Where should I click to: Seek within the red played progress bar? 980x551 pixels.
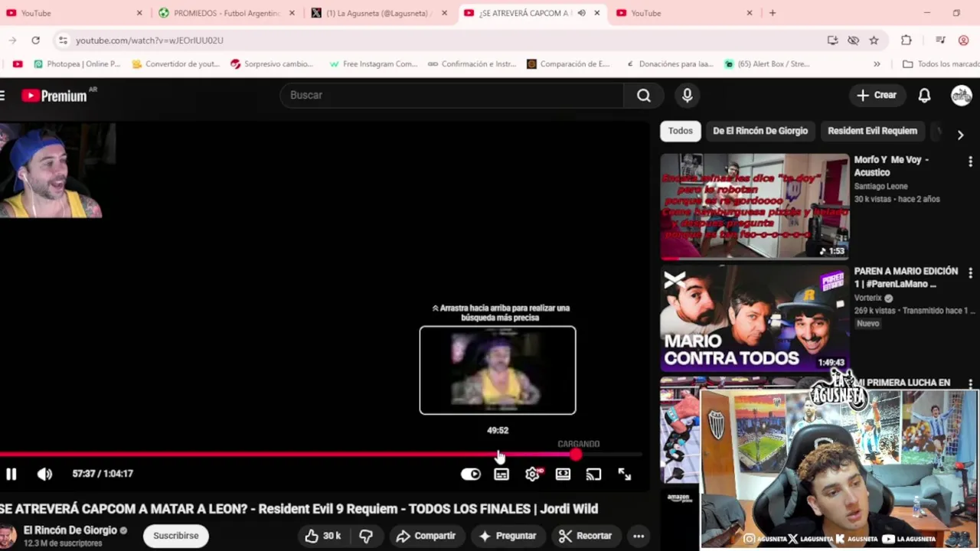287,455
